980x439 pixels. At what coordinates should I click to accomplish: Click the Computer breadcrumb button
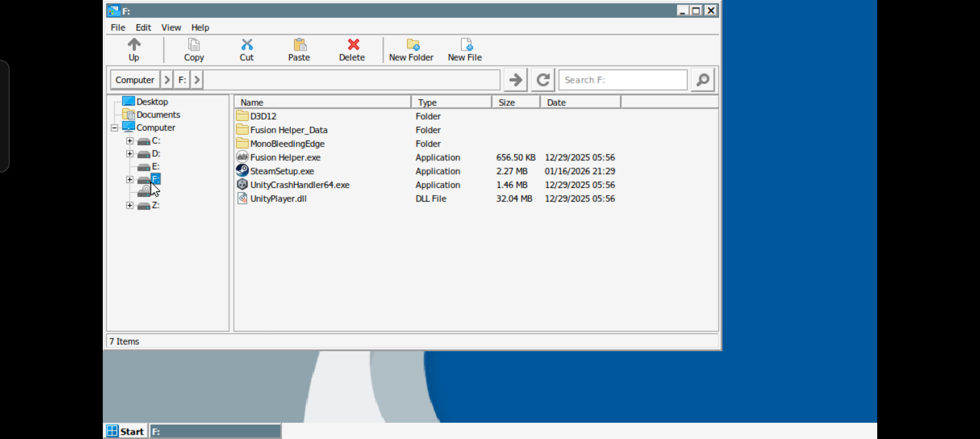pos(135,80)
